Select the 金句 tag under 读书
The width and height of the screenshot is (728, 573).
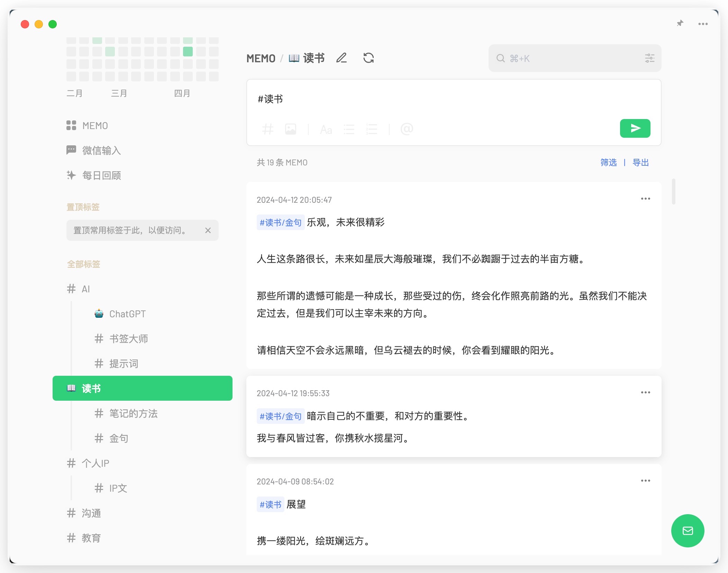coord(118,438)
